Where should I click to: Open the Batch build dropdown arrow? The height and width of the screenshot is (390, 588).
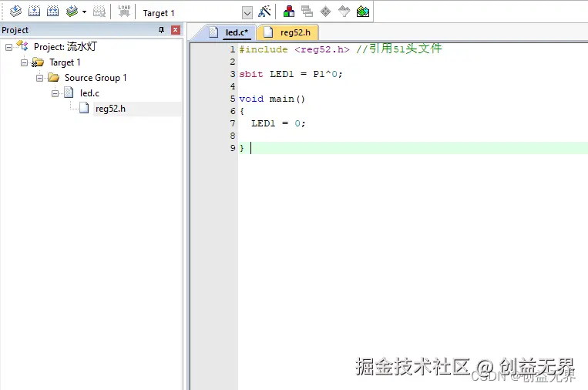[84, 12]
